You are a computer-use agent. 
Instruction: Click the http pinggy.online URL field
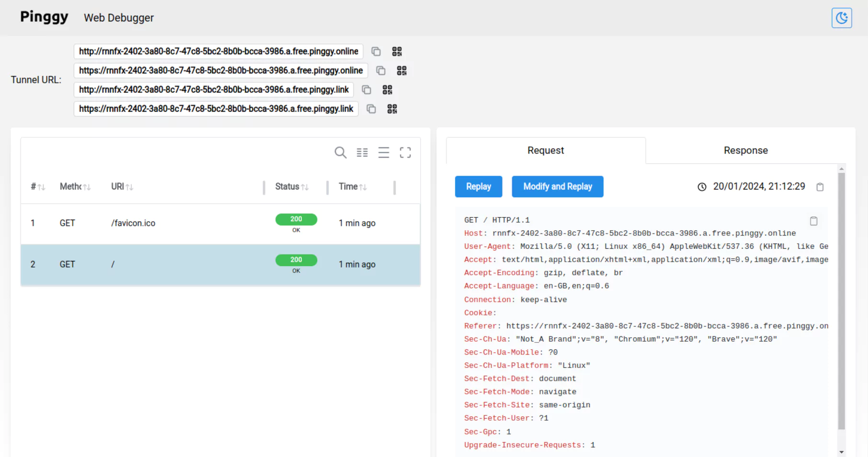[218, 51]
